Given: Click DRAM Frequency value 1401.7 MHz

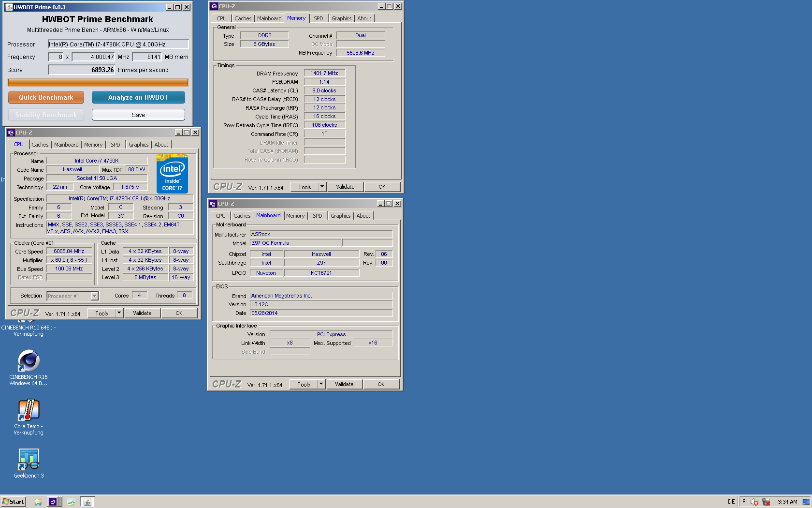Looking at the screenshot, I should tap(324, 73).
